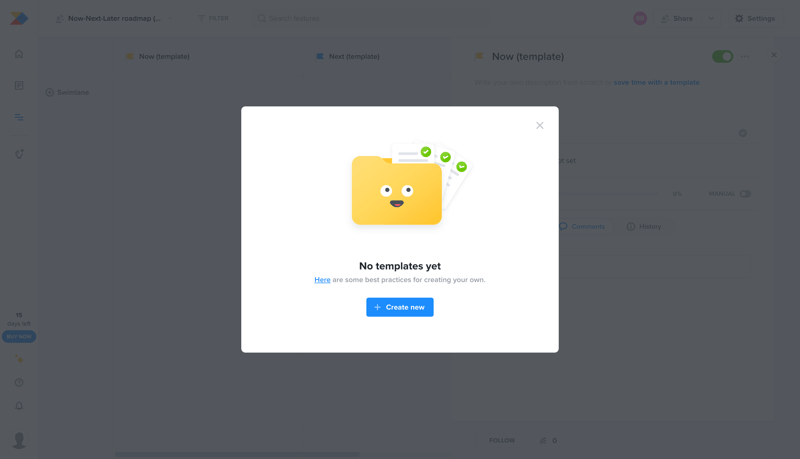The image size is (800, 459).
Task: Click the attachments link icon in footer
Action: tap(543, 440)
